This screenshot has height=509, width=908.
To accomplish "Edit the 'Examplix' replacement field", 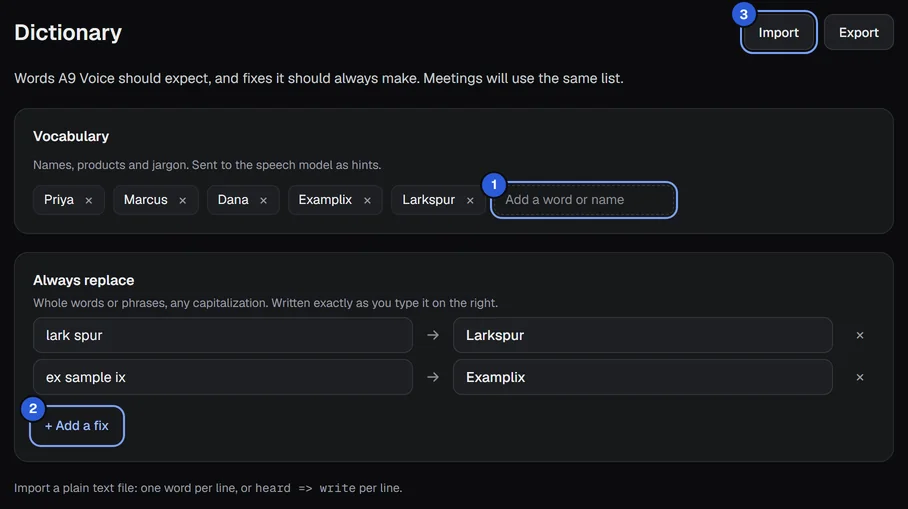I will [643, 377].
